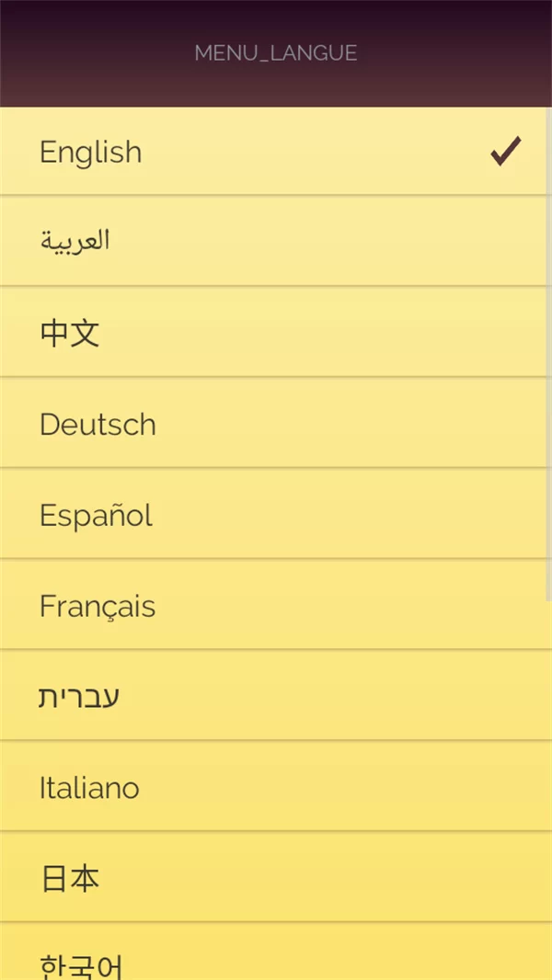Choose the Arabic language option

click(75, 241)
